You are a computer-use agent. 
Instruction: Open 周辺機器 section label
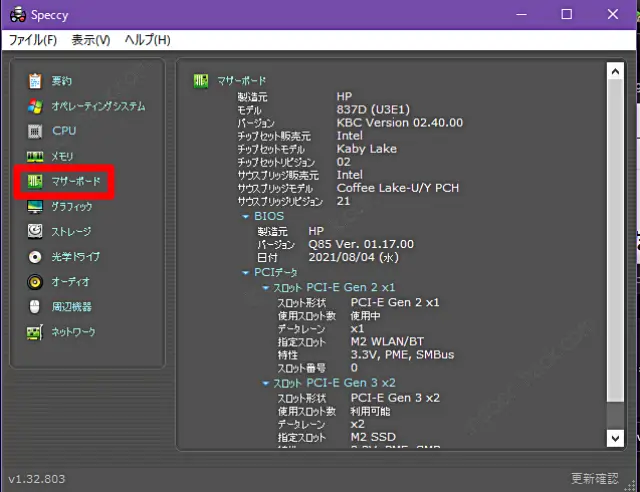pos(72,307)
